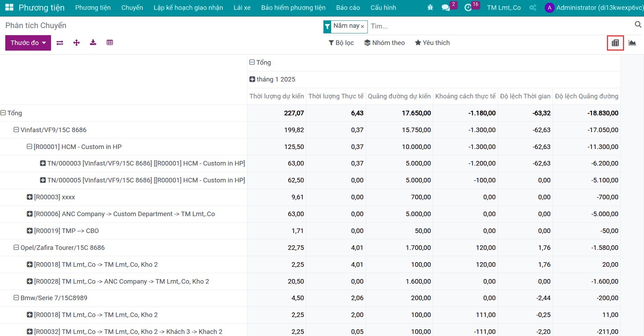Viewport: 644px width, 336px height.
Task: Click the flip axis arrows icon
Action: tap(60, 43)
